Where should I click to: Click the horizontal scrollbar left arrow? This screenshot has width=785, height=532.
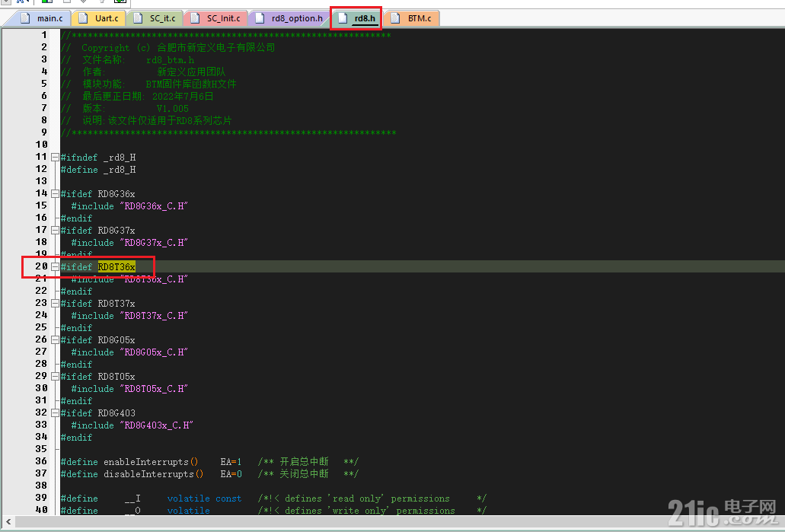[8, 521]
